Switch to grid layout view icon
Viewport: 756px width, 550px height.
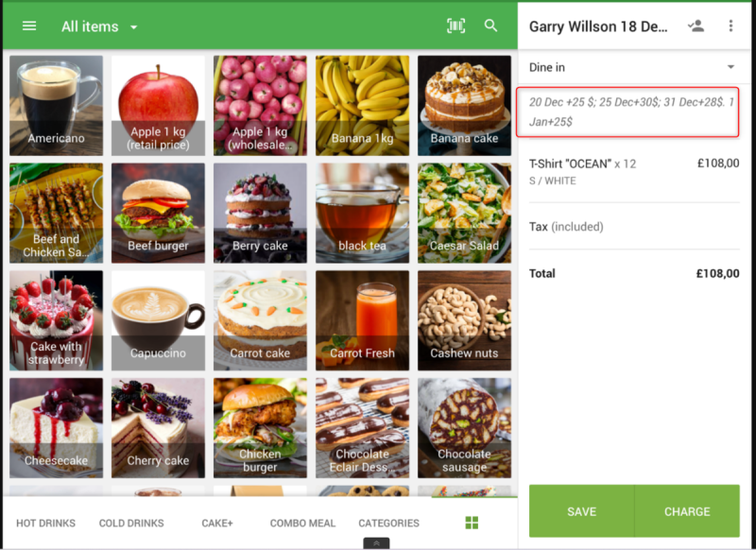tap(472, 523)
